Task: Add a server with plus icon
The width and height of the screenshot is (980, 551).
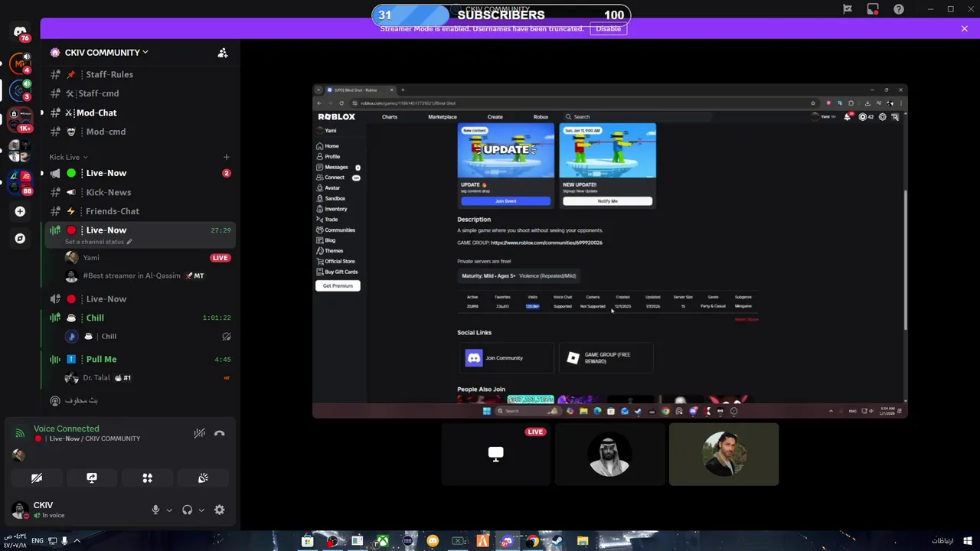Action: [20, 211]
